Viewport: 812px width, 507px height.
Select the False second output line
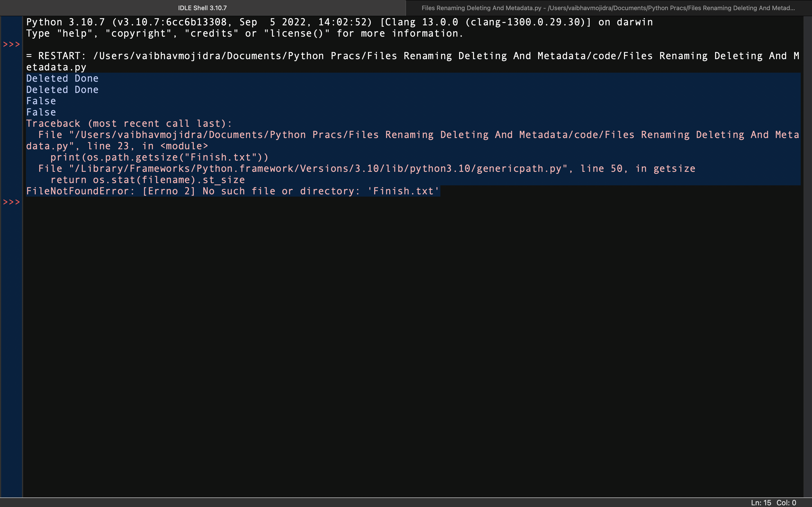[40, 112]
